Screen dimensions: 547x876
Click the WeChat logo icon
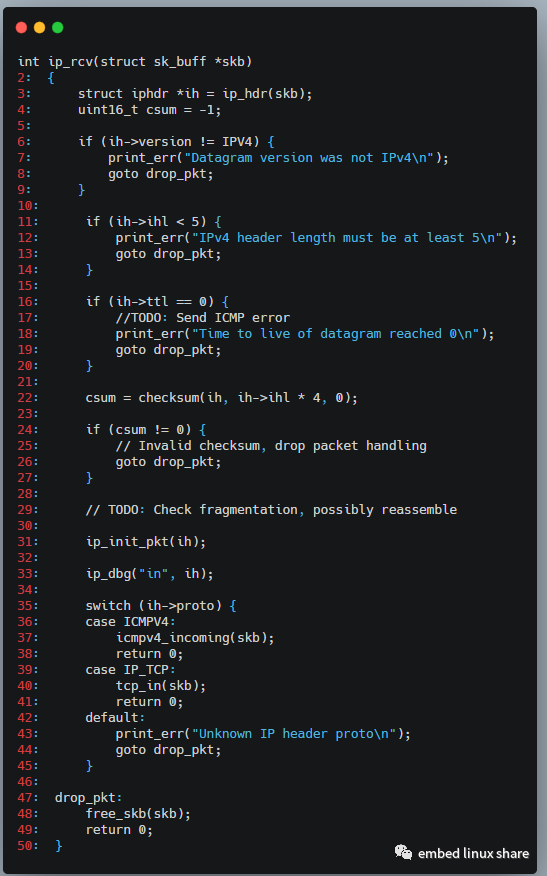403,852
